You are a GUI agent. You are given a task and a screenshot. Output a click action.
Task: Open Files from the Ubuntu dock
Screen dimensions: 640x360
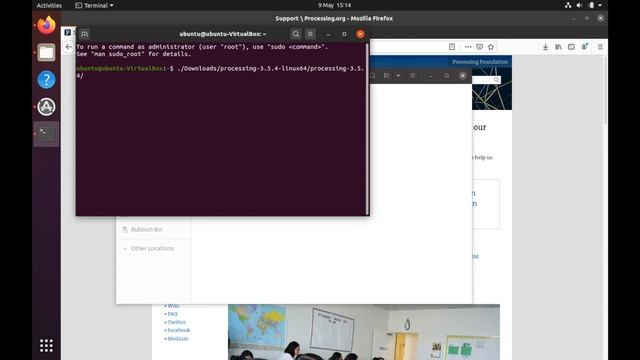point(46,52)
